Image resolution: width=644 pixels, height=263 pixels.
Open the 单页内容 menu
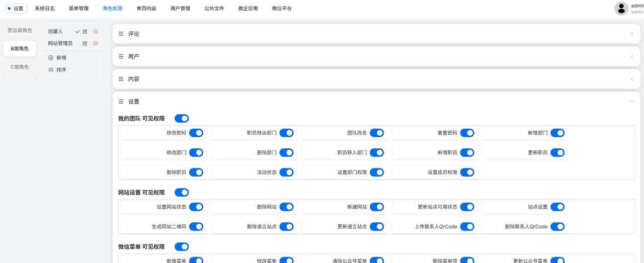tap(146, 9)
